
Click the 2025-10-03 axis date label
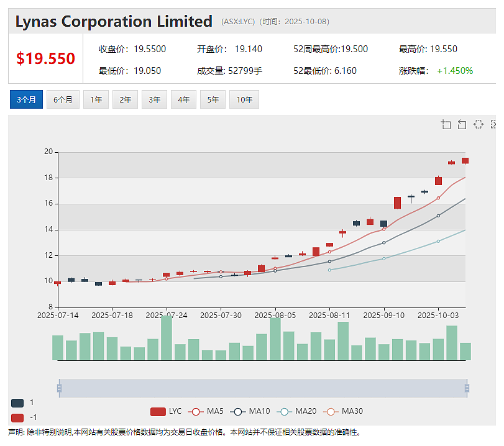click(x=438, y=316)
